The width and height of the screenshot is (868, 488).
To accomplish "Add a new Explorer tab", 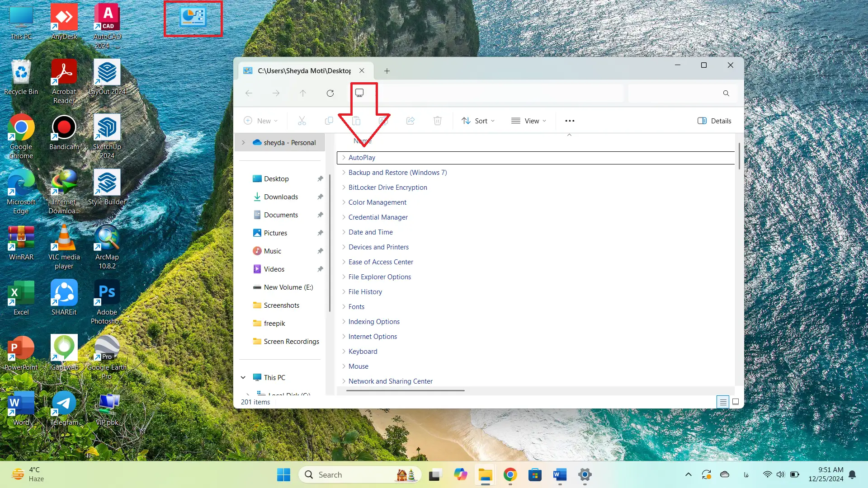I will tap(387, 71).
